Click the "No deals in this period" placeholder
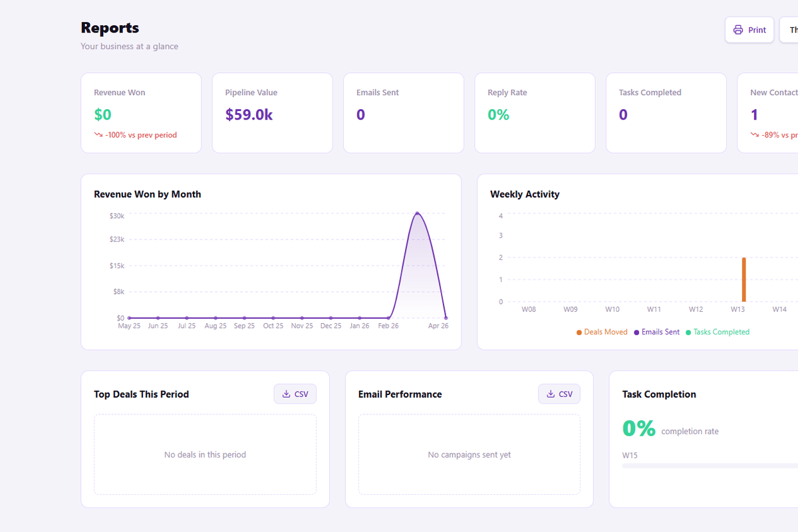Viewport: 798px width, 532px height. [x=205, y=455]
